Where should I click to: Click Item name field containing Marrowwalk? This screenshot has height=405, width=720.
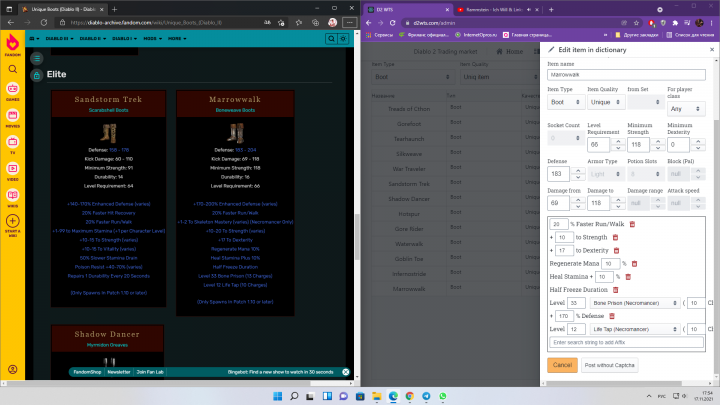coord(626,74)
